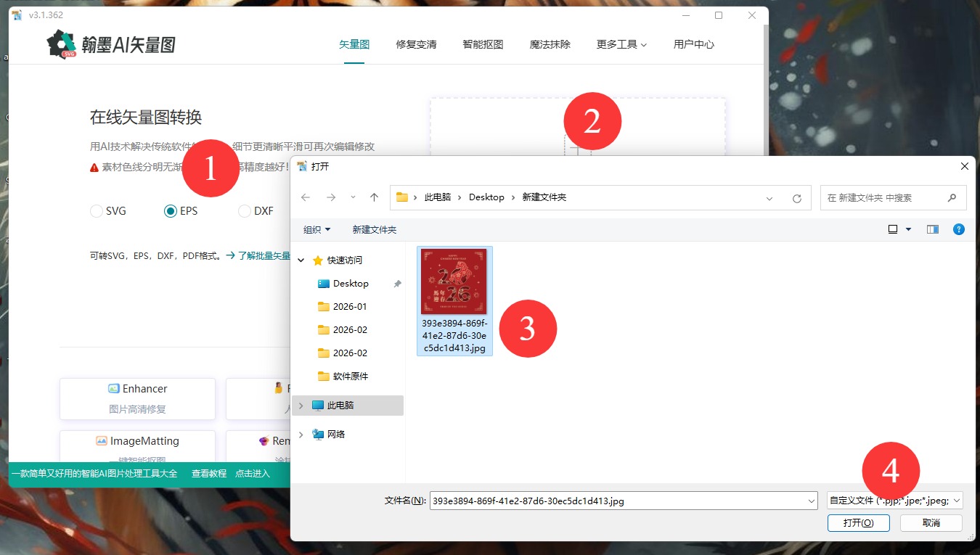Switch to the 智能抠图 tab

pos(482,44)
